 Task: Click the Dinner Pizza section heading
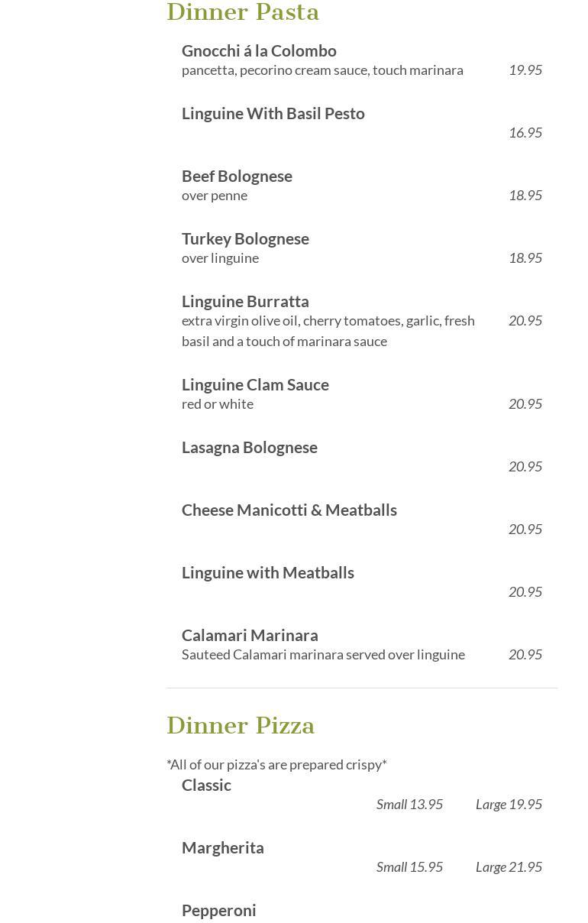click(241, 725)
